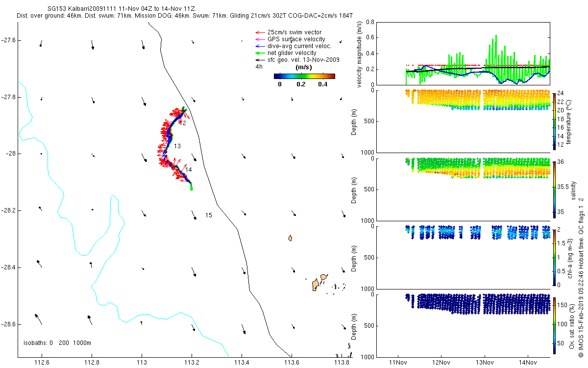Click the 'Ox. sat. ratio (%)' colorbar label
Viewport: 588px width, 368px height.
[x=572, y=325]
